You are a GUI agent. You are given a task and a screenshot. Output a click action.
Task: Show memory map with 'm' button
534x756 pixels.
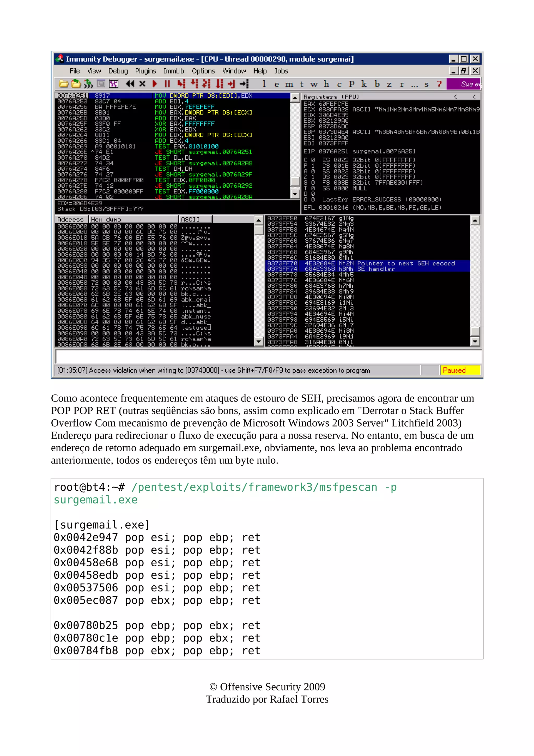click(289, 84)
